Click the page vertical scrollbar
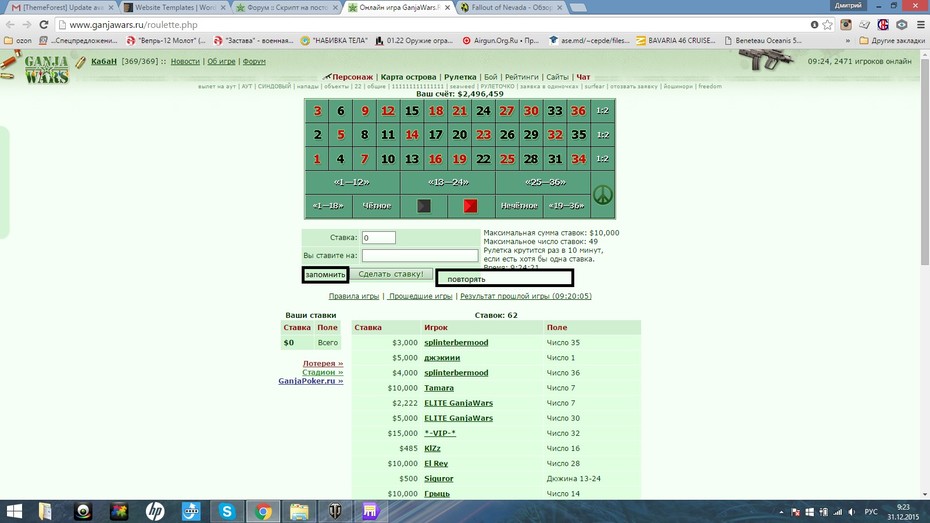Screen dimensions: 930x523 (x=925, y=161)
